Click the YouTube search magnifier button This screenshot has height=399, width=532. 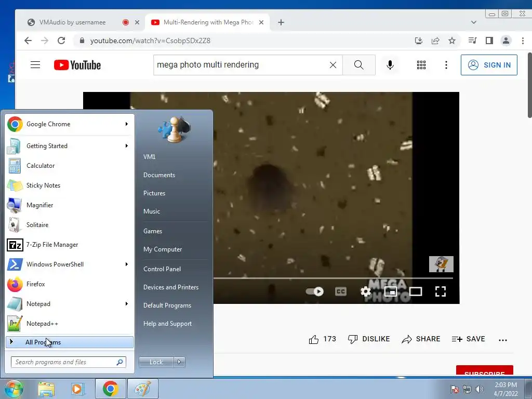(358, 65)
